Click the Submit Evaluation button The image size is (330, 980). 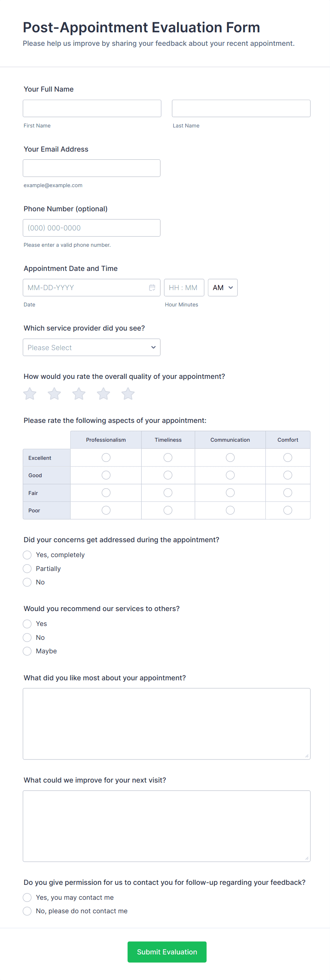[167, 952]
